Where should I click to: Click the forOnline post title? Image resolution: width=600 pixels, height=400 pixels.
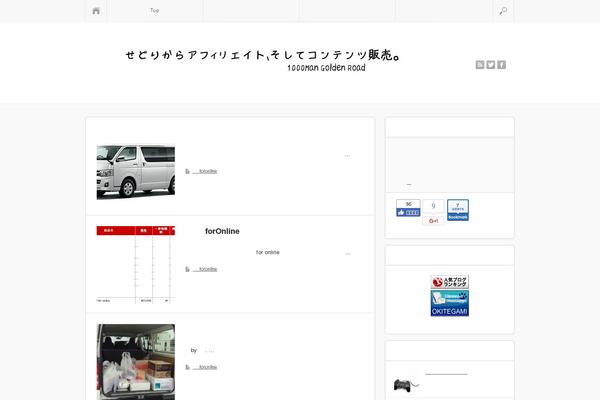pos(222,231)
